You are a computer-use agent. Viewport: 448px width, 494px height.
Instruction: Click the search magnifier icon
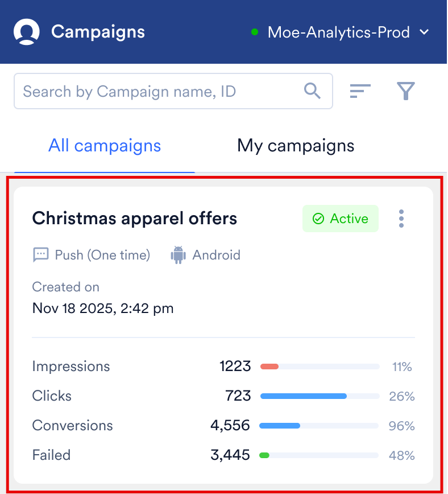point(312,91)
